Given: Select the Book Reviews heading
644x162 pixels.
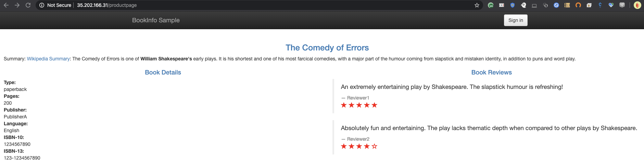Looking at the screenshot, I should click(x=492, y=72).
